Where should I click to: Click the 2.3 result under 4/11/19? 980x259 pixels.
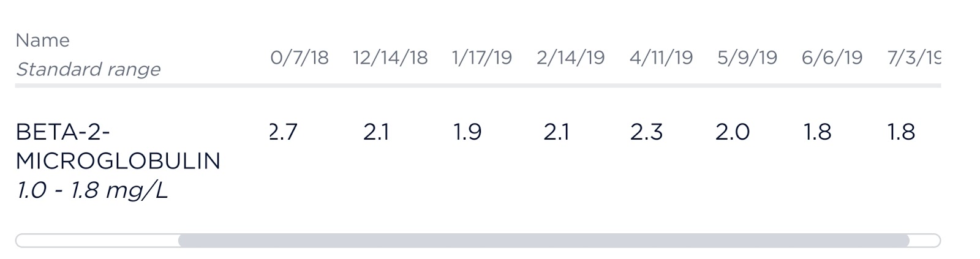[646, 132]
